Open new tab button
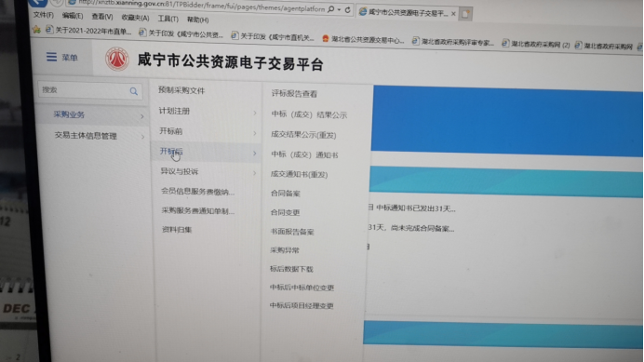The width and height of the screenshot is (644, 362). coord(465,14)
